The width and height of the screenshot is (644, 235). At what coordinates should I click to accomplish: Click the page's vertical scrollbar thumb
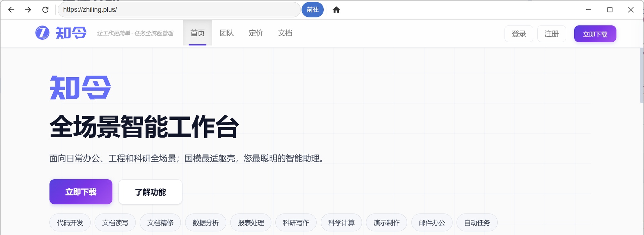[642, 76]
